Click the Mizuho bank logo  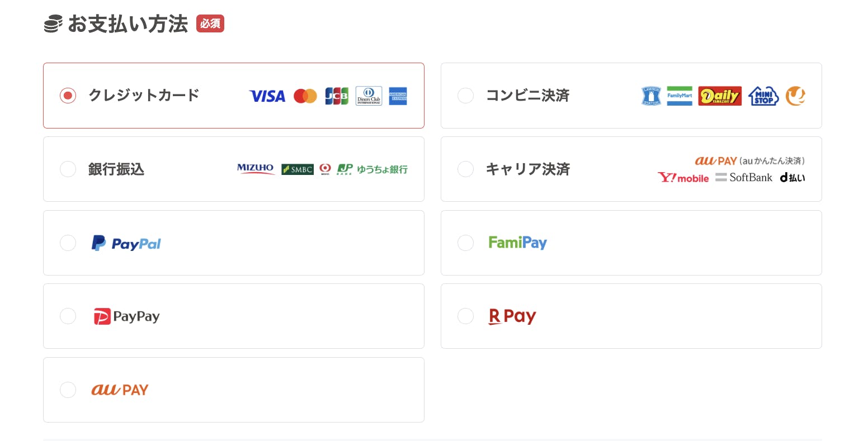pos(256,169)
